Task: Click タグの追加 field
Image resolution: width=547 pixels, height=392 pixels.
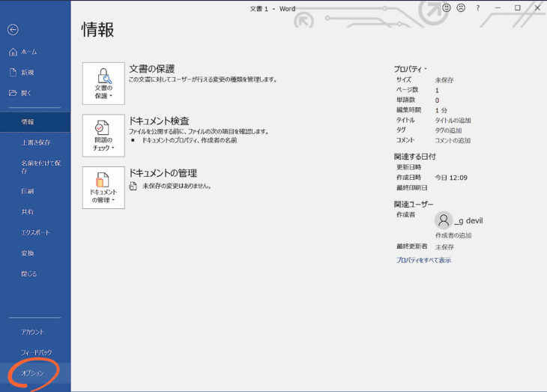Action: pyautogui.click(x=450, y=130)
